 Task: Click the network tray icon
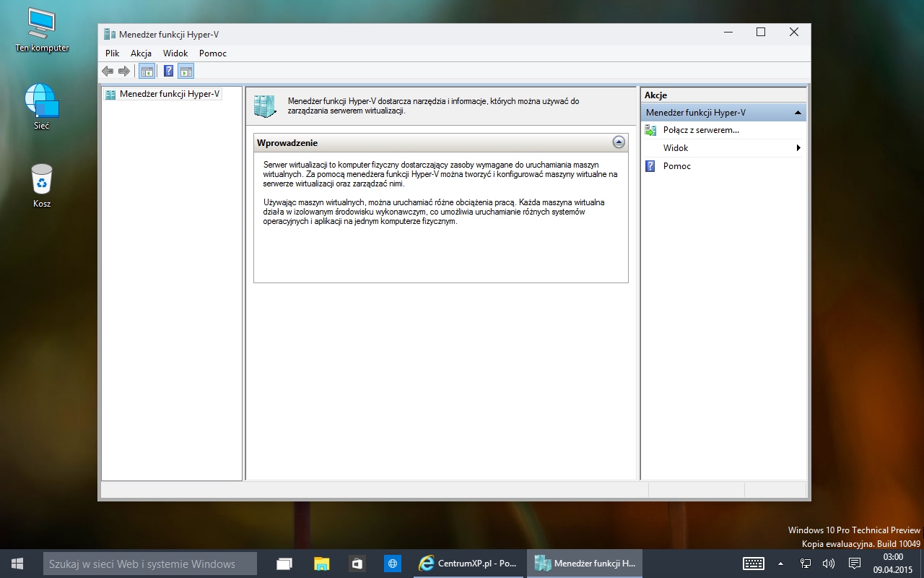tap(806, 564)
